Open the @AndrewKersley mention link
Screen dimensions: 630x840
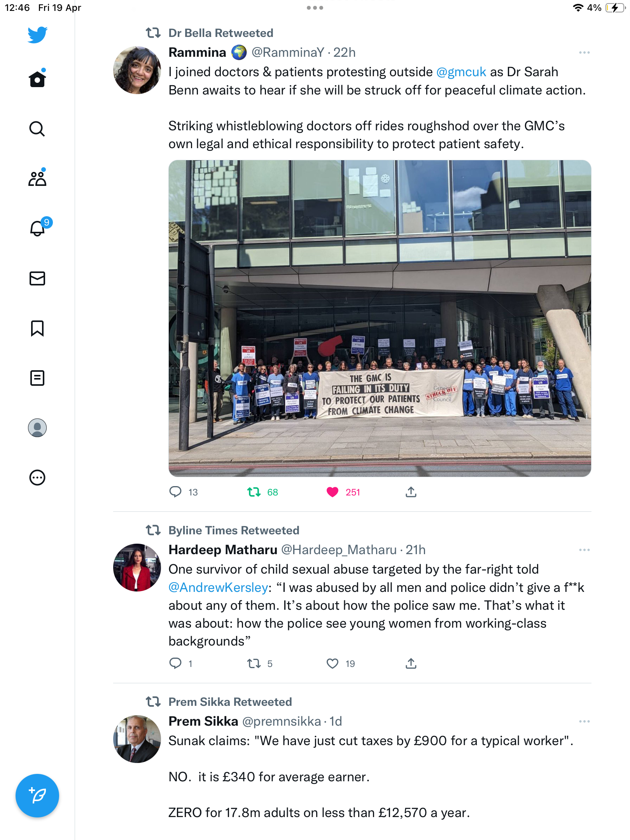(x=218, y=587)
